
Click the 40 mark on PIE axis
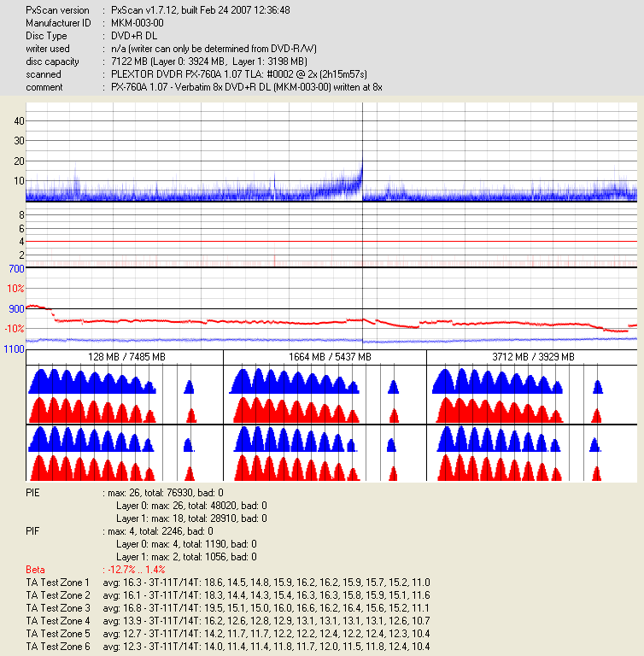click(18, 121)
